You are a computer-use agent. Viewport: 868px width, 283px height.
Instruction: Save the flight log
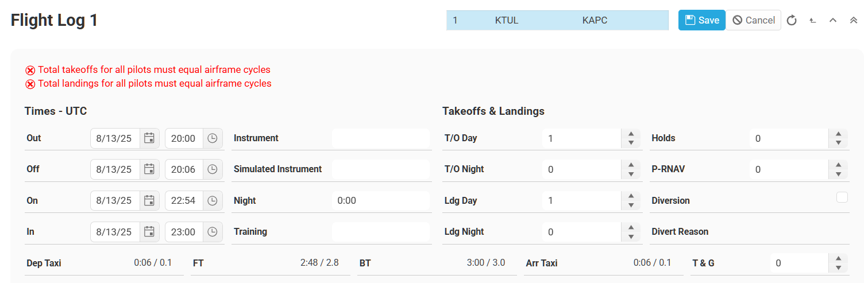[x=701, y=20]
